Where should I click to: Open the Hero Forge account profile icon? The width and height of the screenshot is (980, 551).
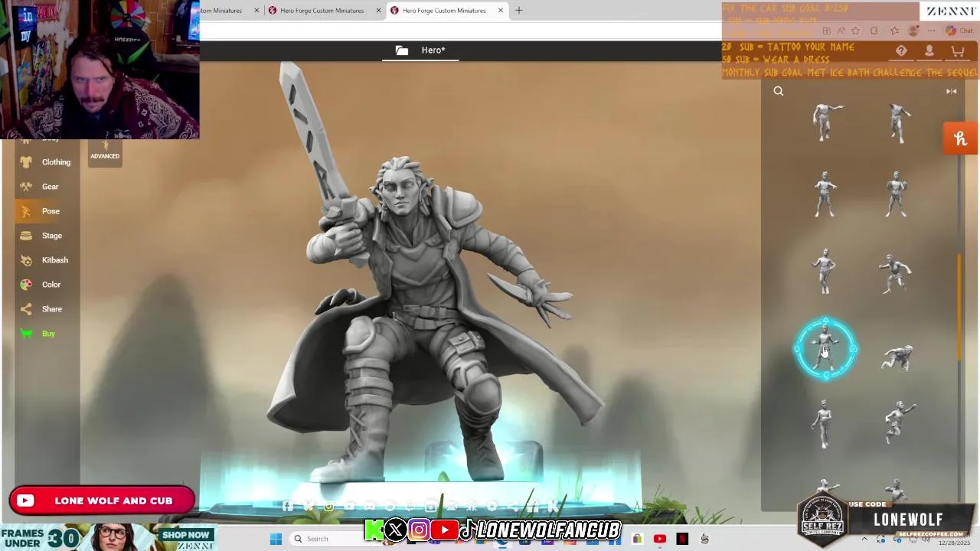(x=929, y=51)
